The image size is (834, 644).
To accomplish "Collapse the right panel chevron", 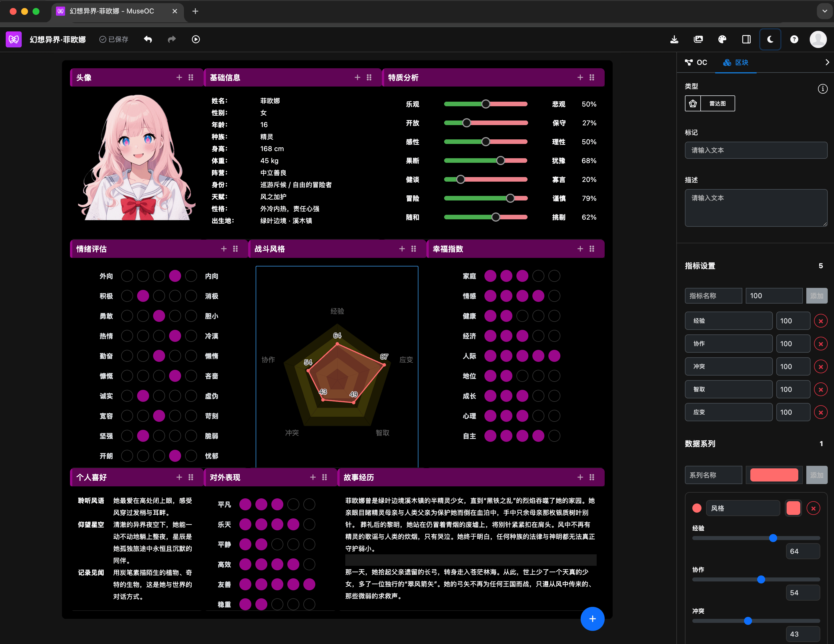I will tap(827, 62).
